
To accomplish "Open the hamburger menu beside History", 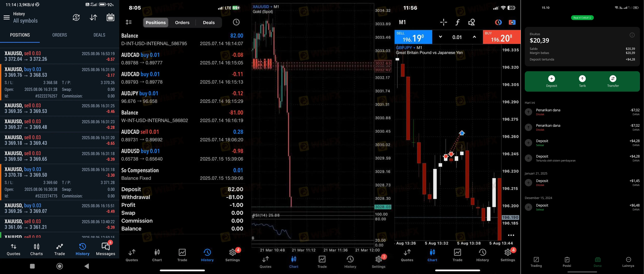I will 6,18.
